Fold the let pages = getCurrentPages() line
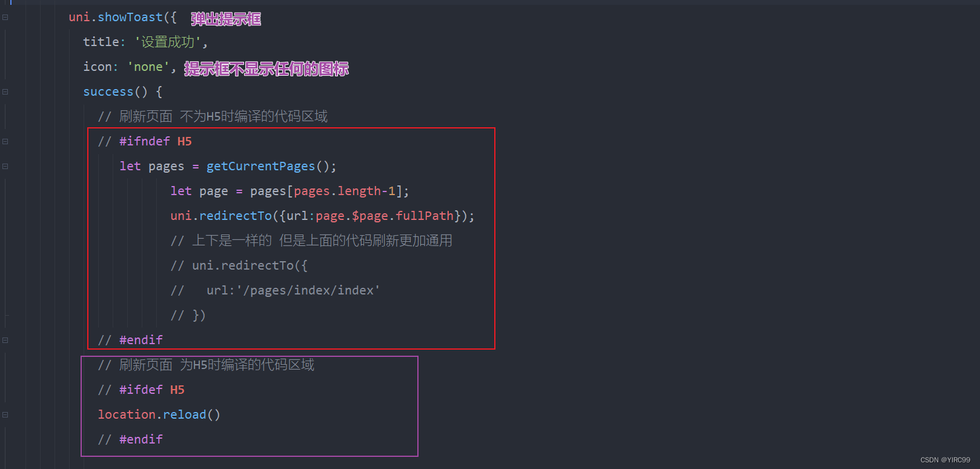 pyautogui.click(x=5, y=166)
